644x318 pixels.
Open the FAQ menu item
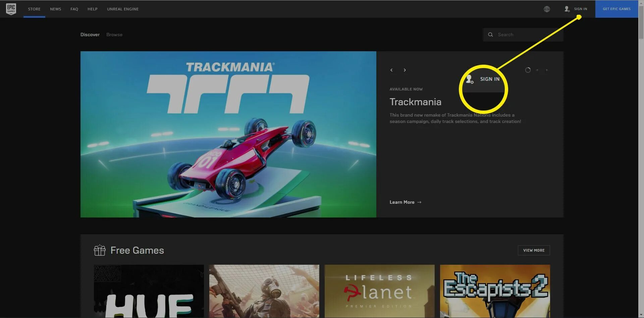click(74, 9)
